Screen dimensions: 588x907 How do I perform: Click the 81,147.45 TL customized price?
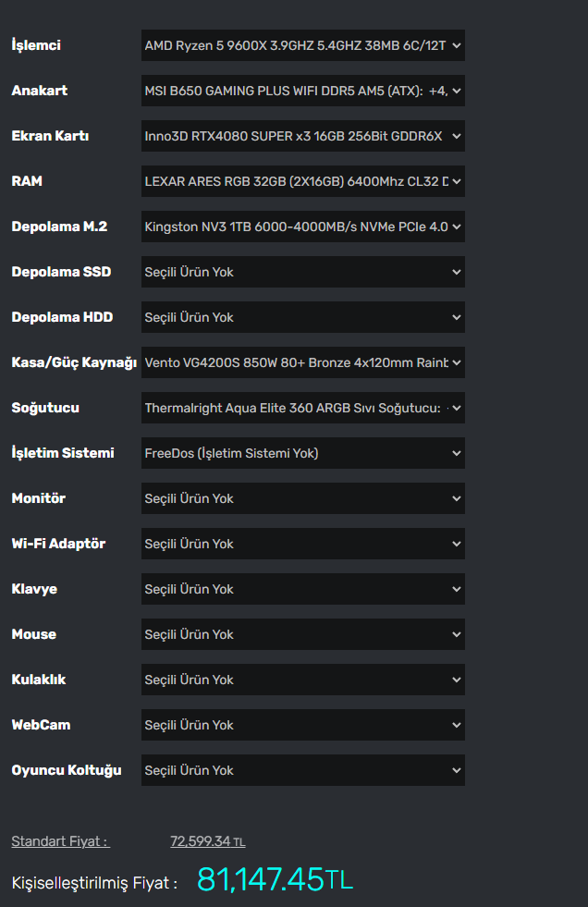click(275, 880)
